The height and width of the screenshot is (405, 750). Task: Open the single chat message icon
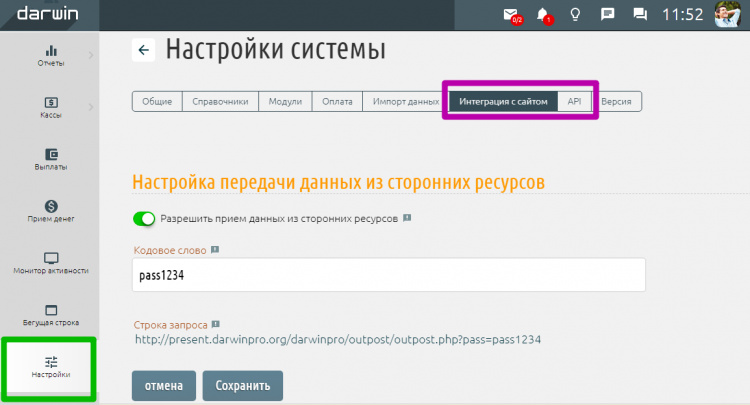607,15
